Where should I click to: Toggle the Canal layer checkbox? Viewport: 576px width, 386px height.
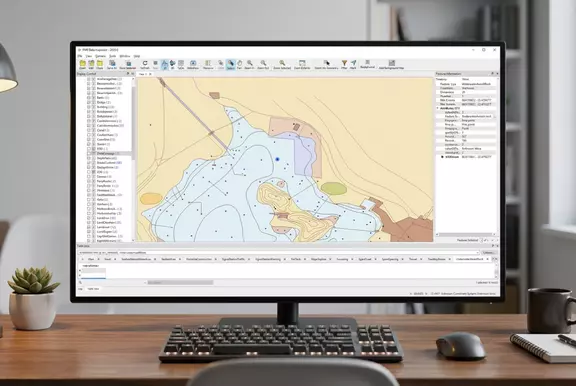[x=89, y=130]
